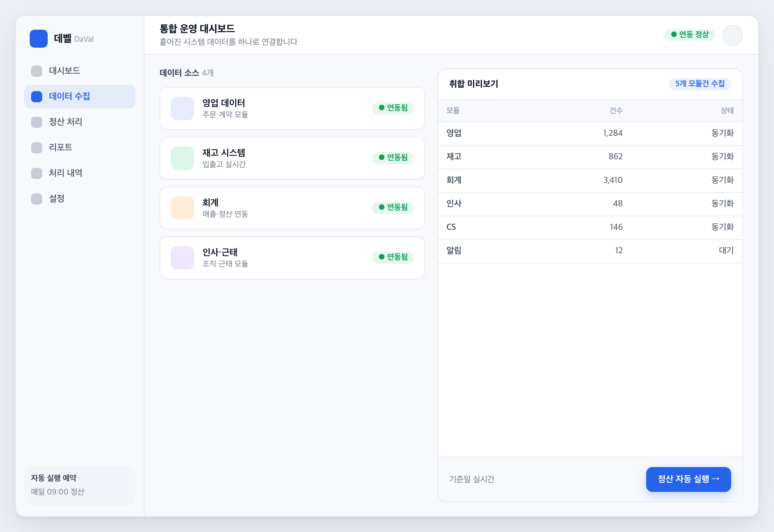The width and height of the screenshot is (774, 532).
Task: Select the 회계 row with 3,410
Action: [590, 180]
